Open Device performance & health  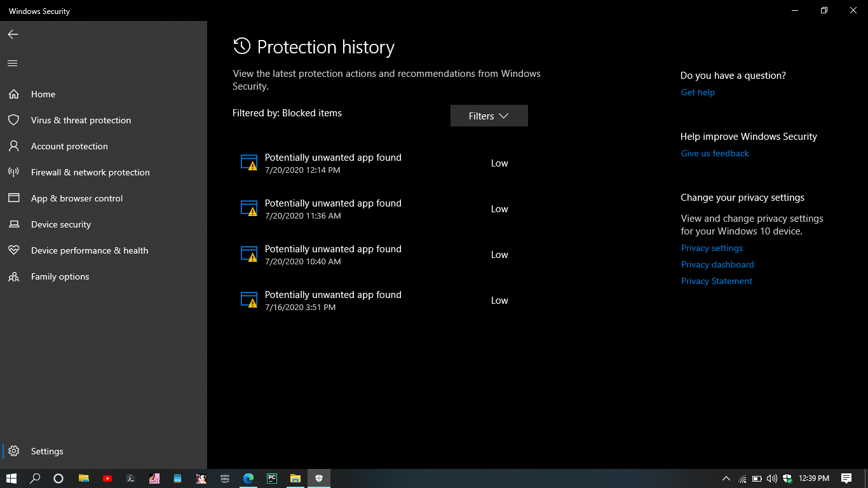click(x=104, y=250)
